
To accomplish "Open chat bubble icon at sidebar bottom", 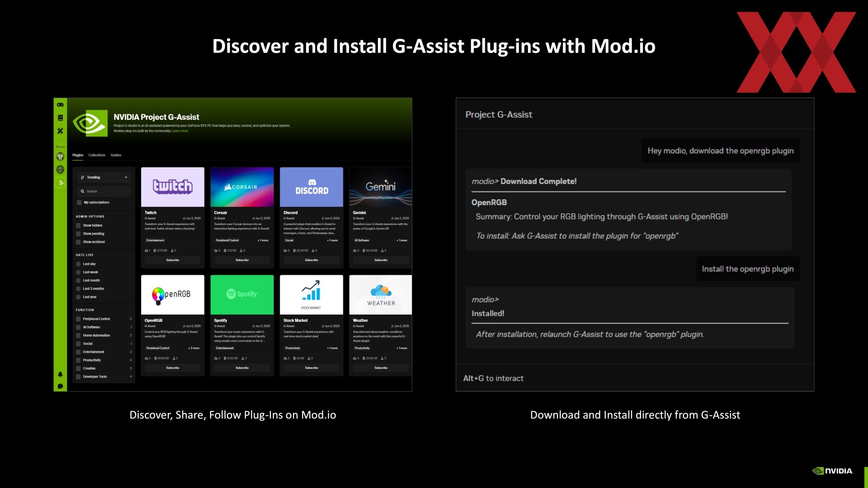I will point(60,386).
